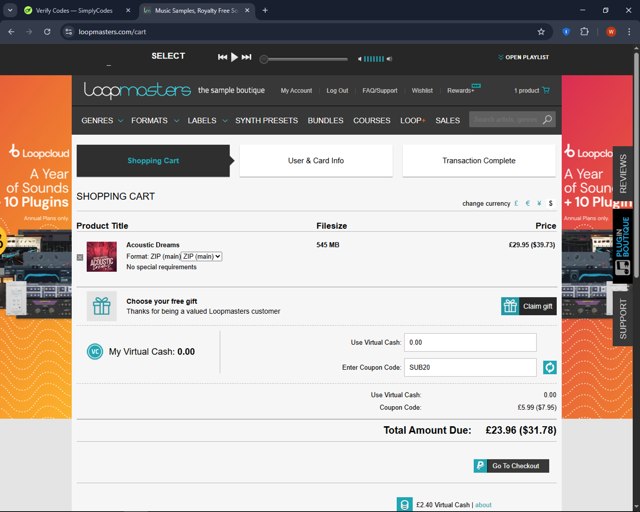This screenshot has height=512, width=640.
Task: Open the ZIP (main) format dropdown
Action: click(202, 256)
